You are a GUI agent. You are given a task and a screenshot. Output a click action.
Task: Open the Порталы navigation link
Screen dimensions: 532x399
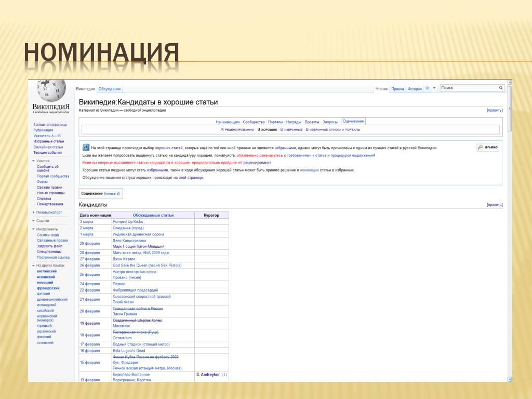coord(275,122)
